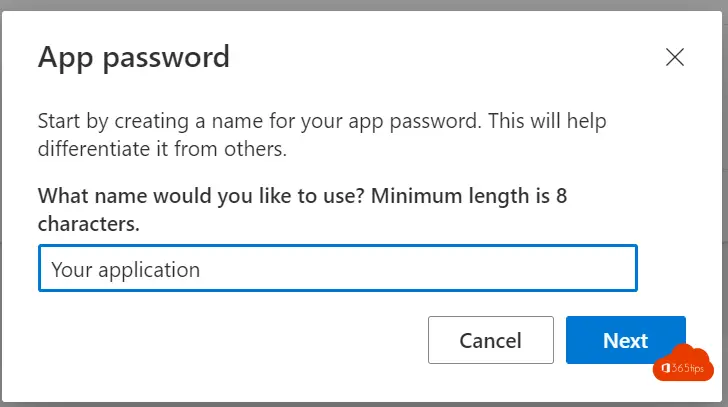Screen dimensions: 728x407
Task: Click the "differentiate it from others" sentence
Action: tap(162, 149)
